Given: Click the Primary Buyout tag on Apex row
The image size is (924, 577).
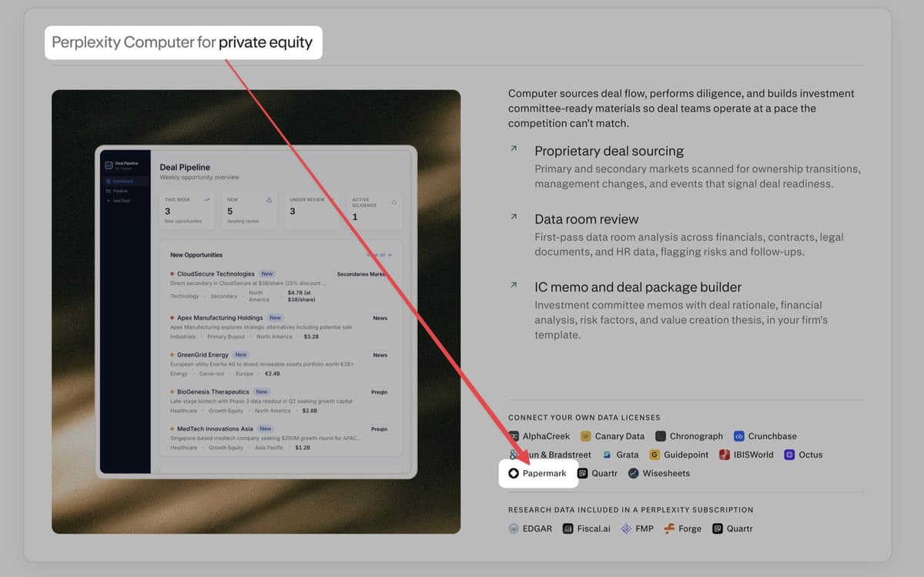Looking at the screenshot, I should click(226, 337).
